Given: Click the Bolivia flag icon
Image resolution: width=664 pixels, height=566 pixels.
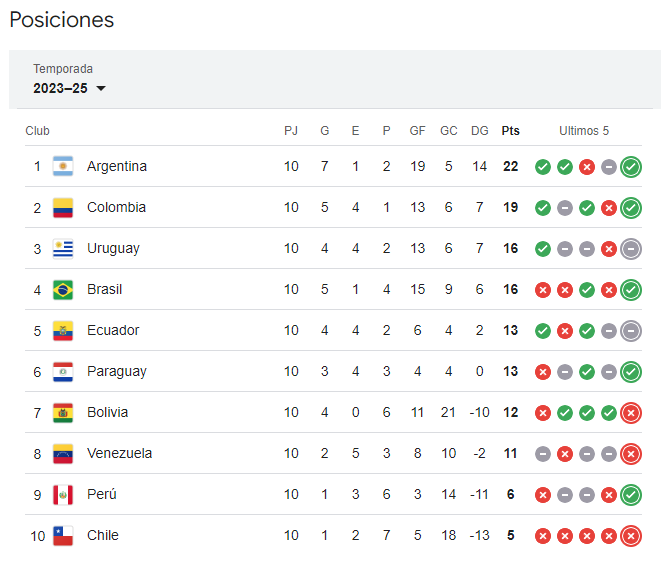Looking at the screenshot, I should coord(63,412).
